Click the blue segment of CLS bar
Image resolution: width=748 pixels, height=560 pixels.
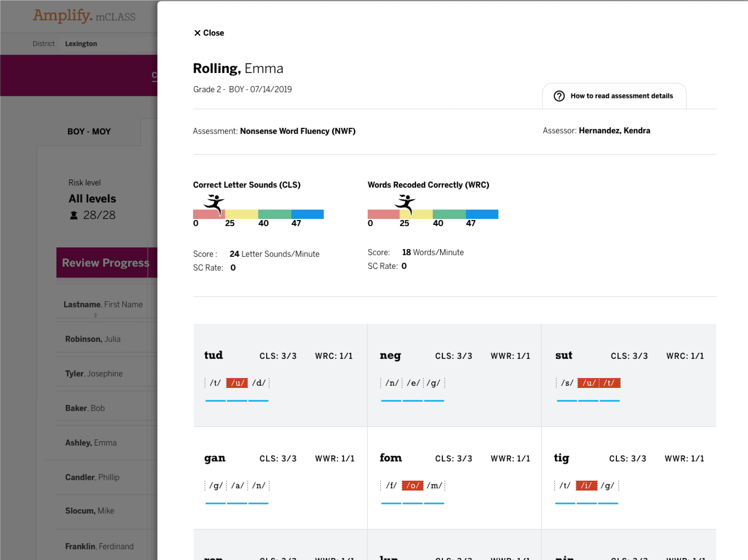pyautogui.click(x=307, y=214)
